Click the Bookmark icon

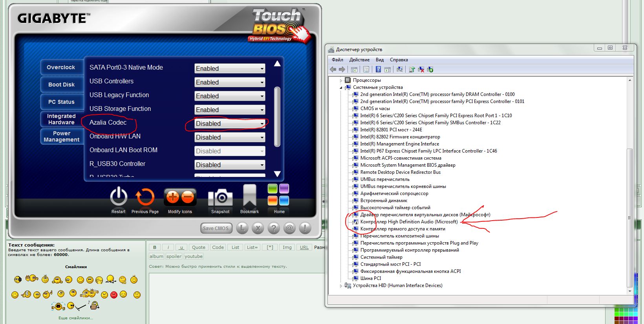click(249, 196)
